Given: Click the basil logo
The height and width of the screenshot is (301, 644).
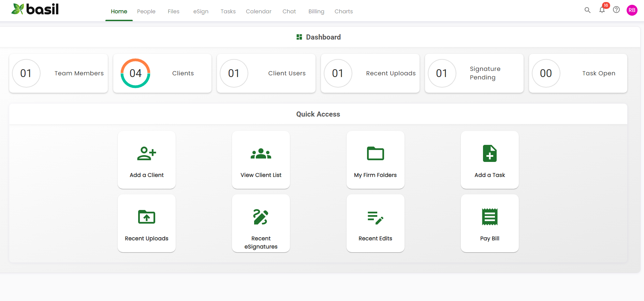Looking at the screenshot, I should coord(35,9).
